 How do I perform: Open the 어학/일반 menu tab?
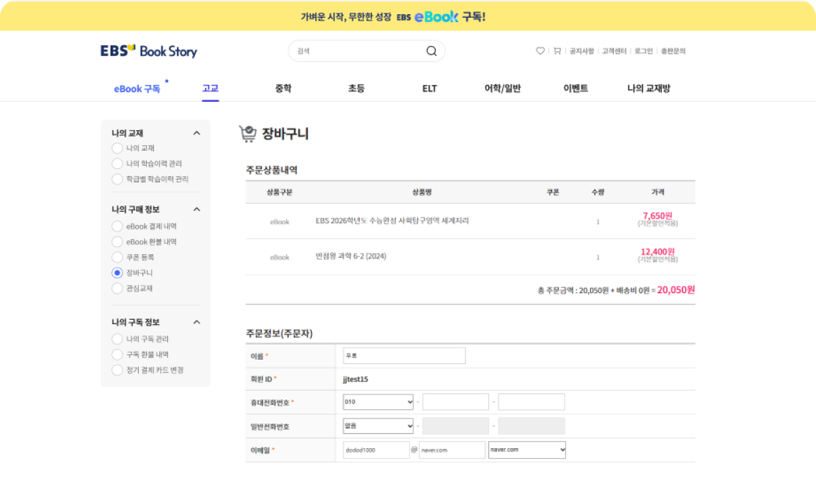[x=502, y=88]
